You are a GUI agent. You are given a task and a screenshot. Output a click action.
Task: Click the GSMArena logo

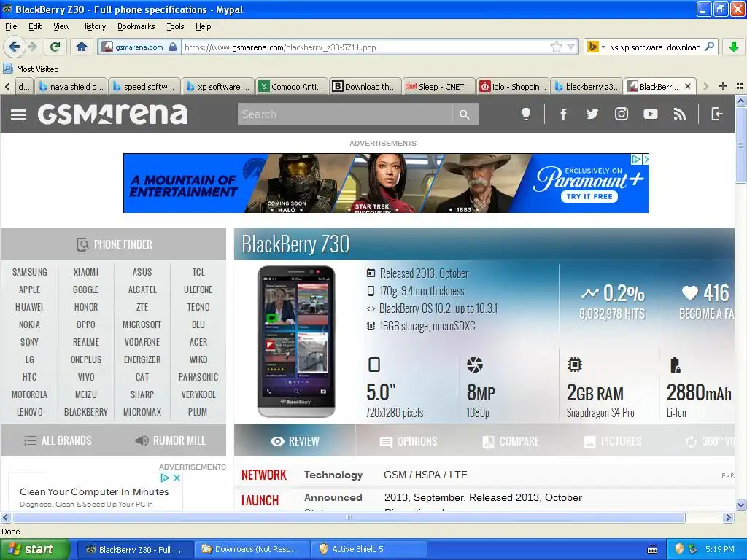(112, 114)
